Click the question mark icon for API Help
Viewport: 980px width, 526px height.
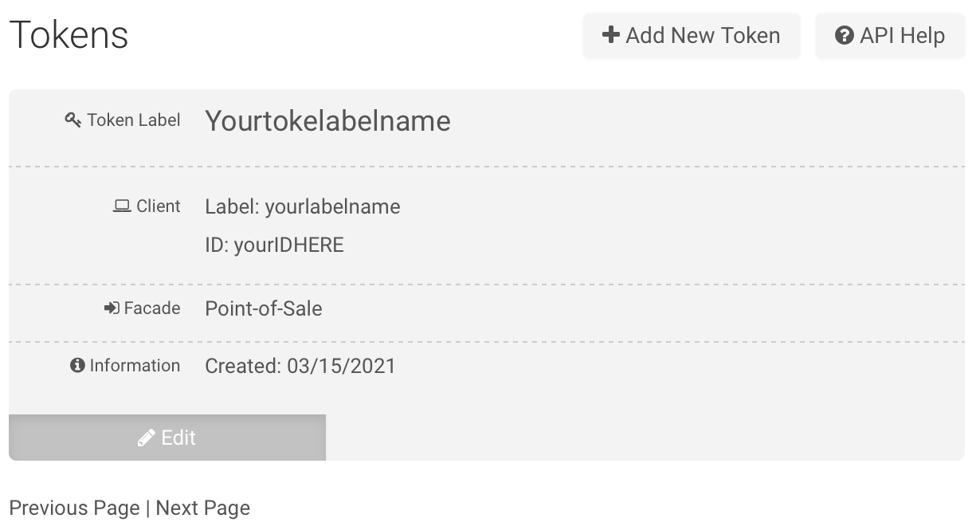845,35
